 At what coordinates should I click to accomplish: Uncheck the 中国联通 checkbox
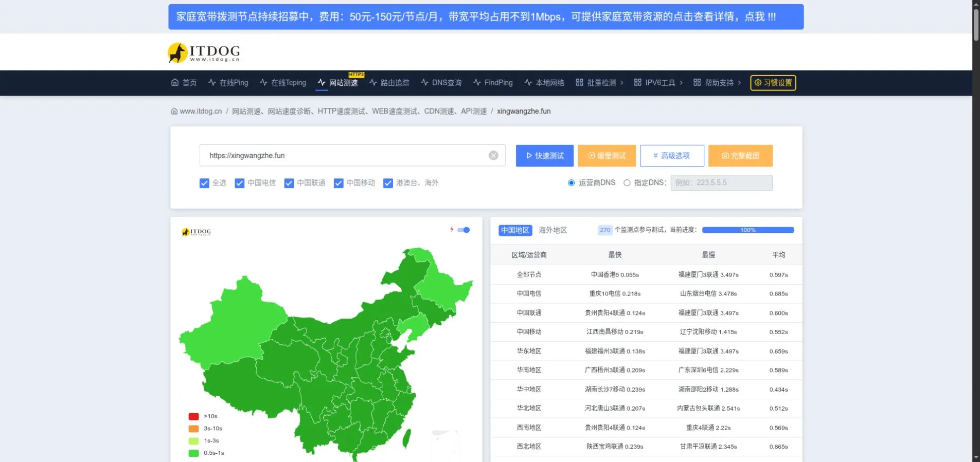[289, 183]
